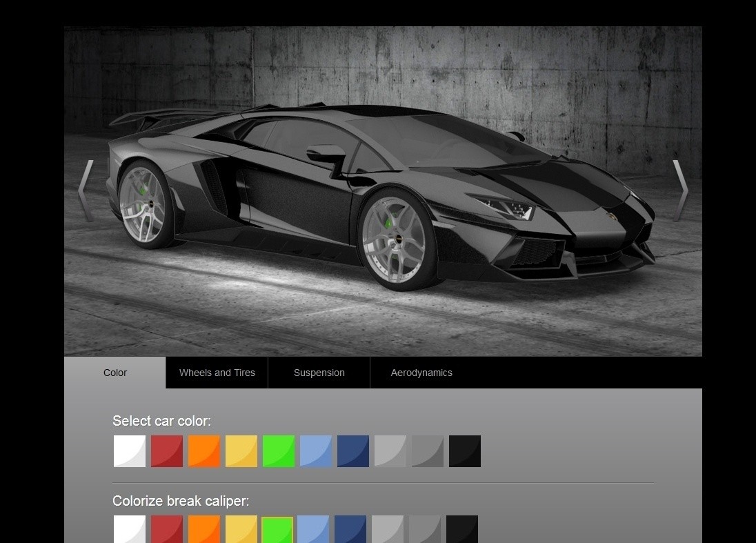756x543 pixels.
Task: Choose light silver brake caliper color
Action: point(388,529)
